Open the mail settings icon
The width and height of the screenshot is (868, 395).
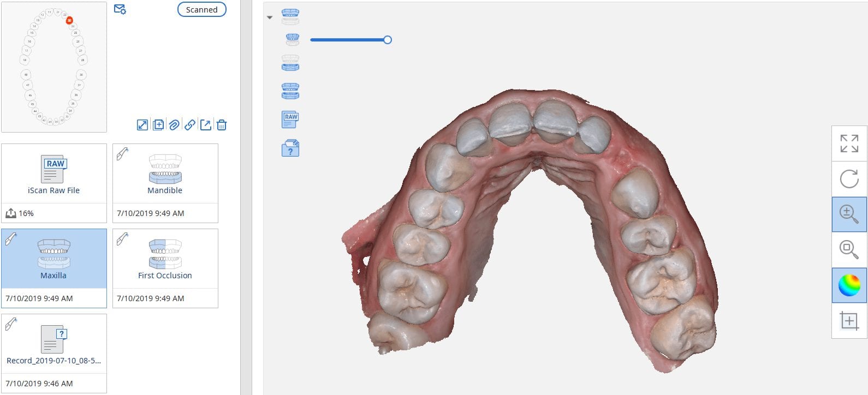(120, 9)
